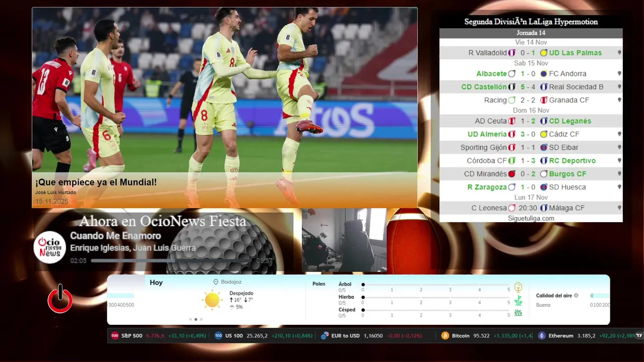Select the middle weather carousel dot
Image resolution: width=644 pixels, height=362 pixels.
coord(196,319)
